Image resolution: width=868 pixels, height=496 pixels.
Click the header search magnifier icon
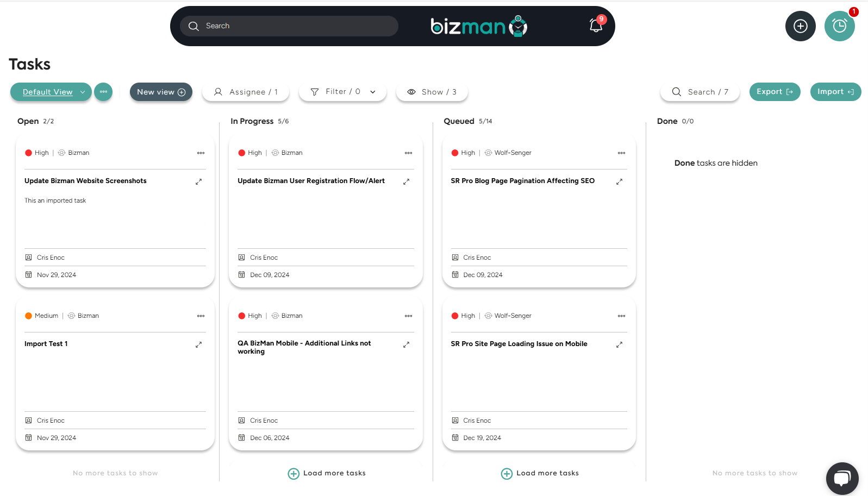pos(193,26)
